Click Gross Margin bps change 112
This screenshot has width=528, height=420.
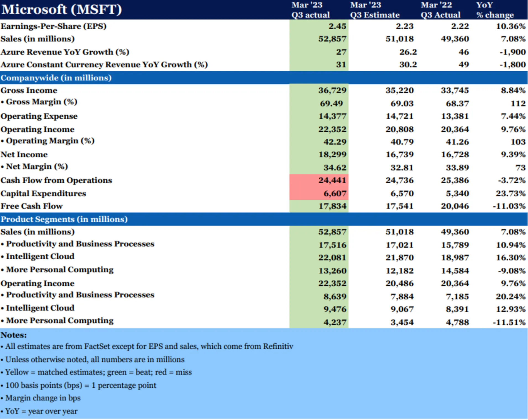pos(518,103)
